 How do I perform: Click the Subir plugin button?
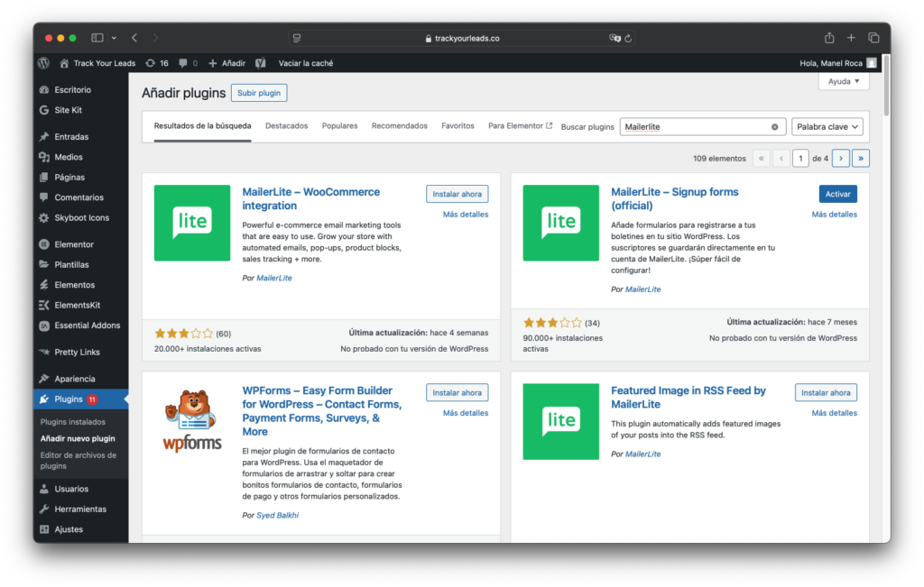coord(259,93)
